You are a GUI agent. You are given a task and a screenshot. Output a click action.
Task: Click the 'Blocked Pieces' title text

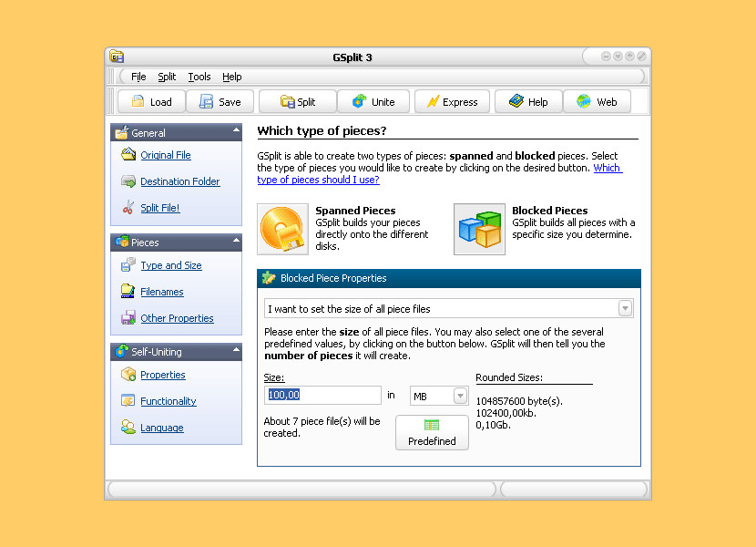pos(549,211)
